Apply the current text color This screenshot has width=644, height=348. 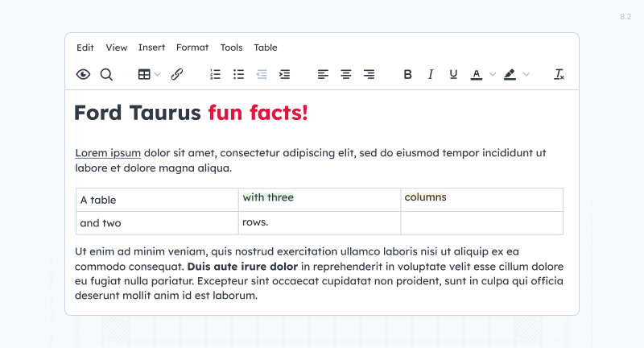coord(477,74)
